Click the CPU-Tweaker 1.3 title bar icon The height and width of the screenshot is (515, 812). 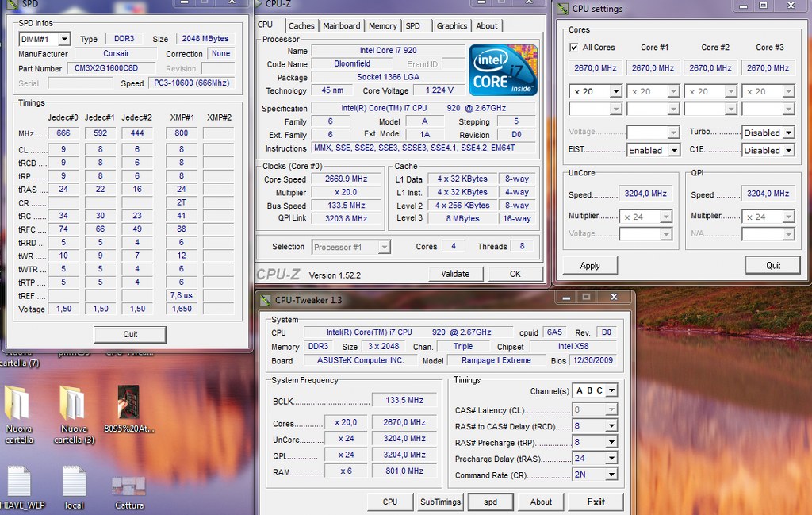265,300
